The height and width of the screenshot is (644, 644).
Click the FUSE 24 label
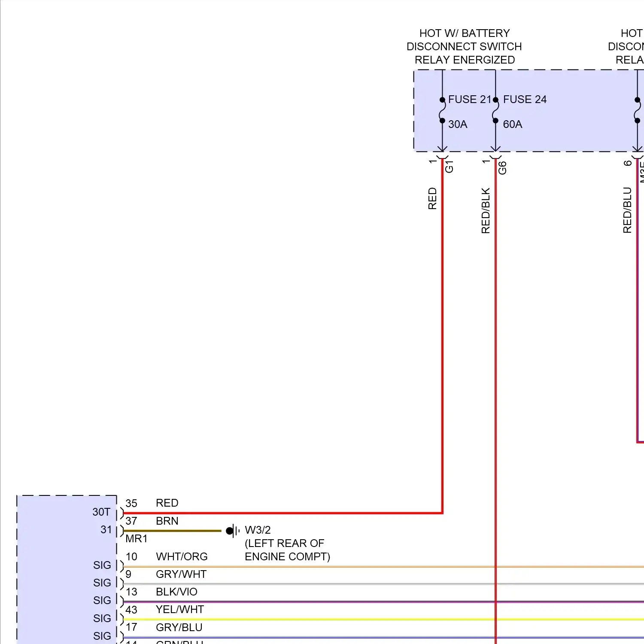tap(525, 99)
